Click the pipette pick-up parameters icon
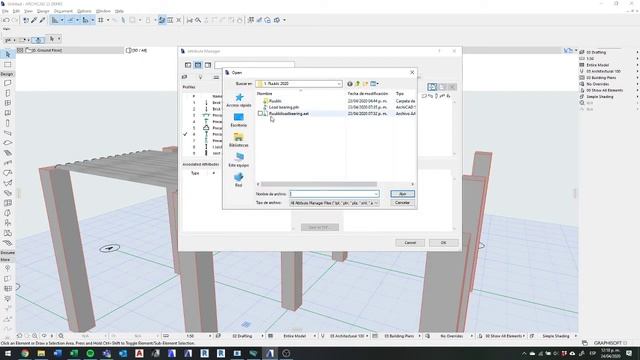 34,20
